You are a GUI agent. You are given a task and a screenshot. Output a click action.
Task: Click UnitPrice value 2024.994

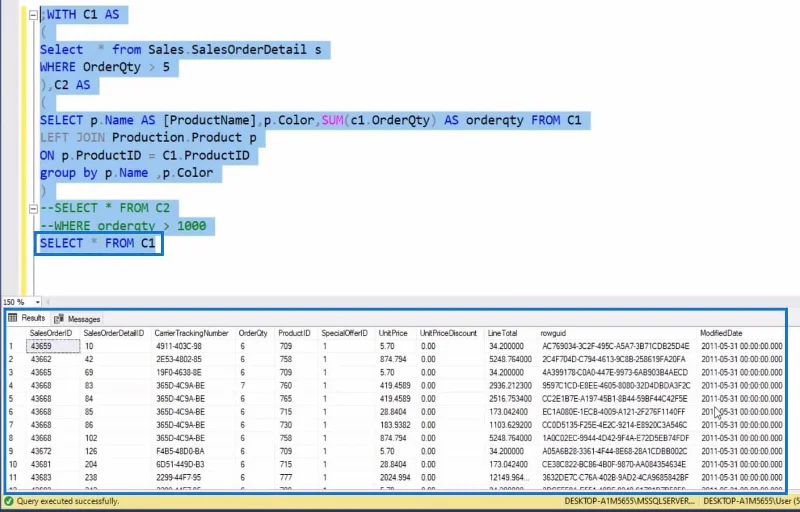[393, 478]
